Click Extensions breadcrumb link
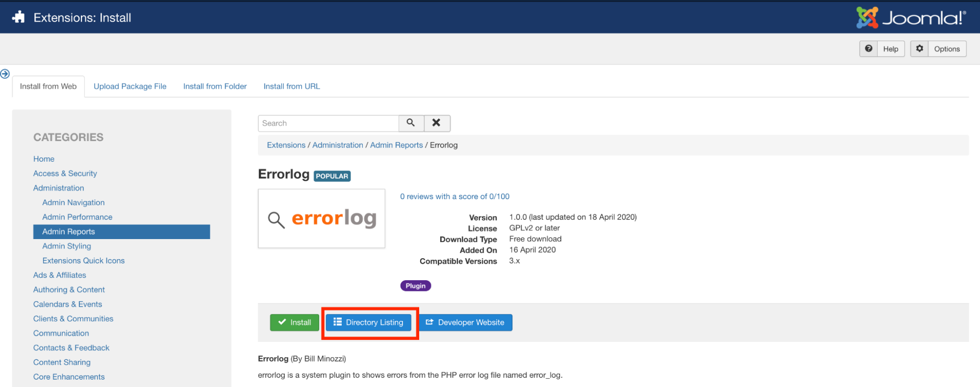 pos(286,145)
